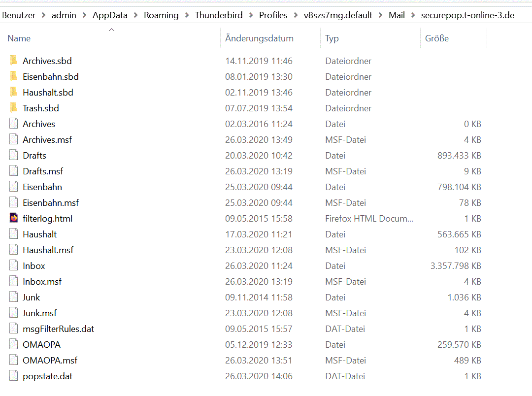Select the OMAOPA.msf file entry
The height and width of the screenshot is (396, 532).
click(x=50, y=360)
